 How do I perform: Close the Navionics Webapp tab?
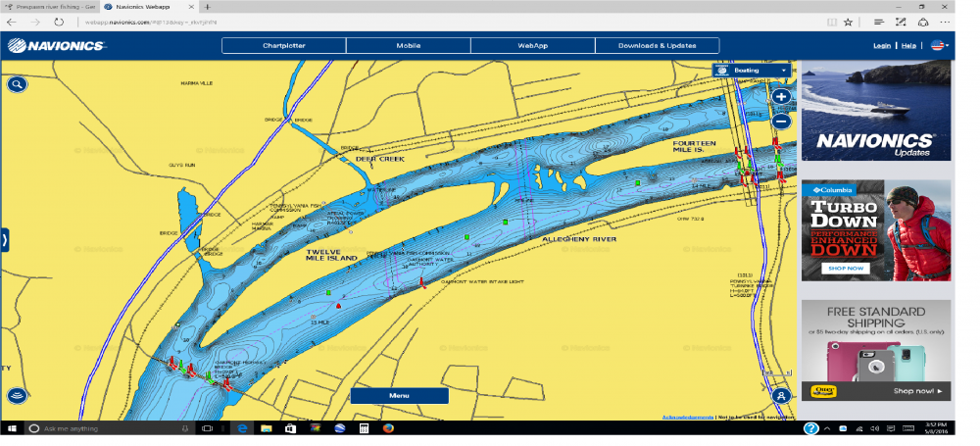(189, 6)
